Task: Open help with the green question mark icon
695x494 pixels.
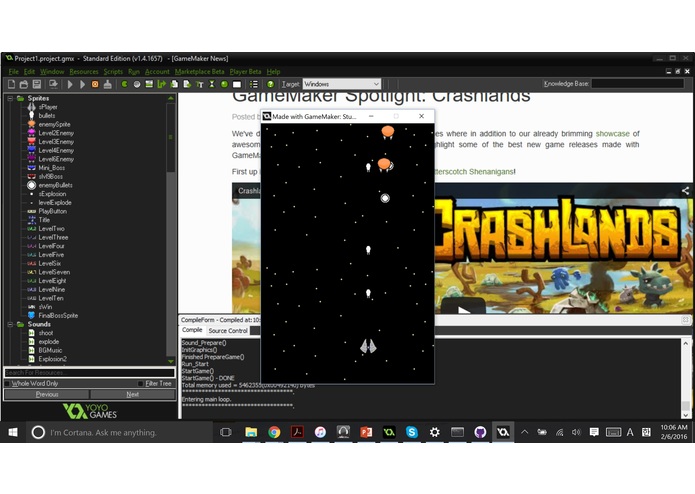Action: coord(270,84)
